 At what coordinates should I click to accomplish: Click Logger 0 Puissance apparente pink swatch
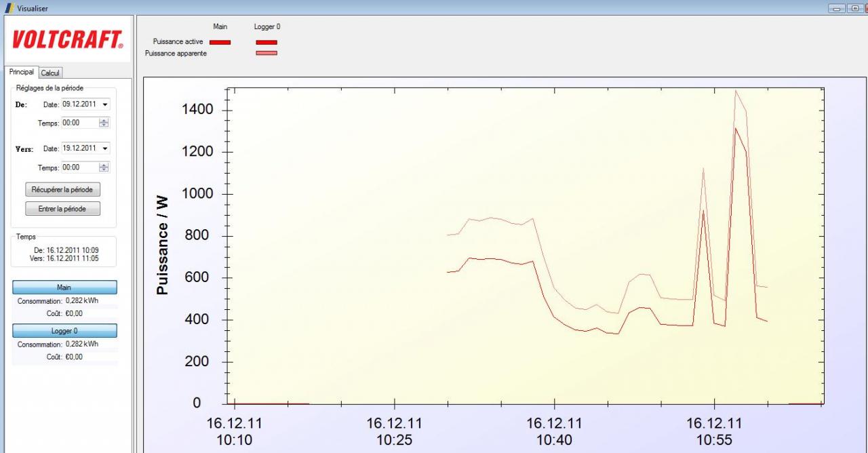267,53
